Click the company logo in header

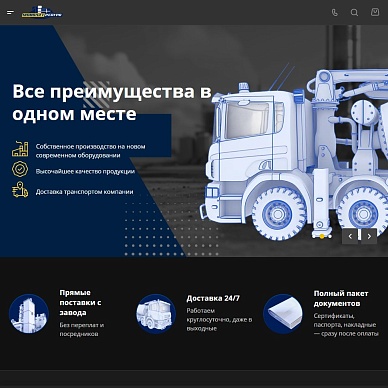(42, 12)
